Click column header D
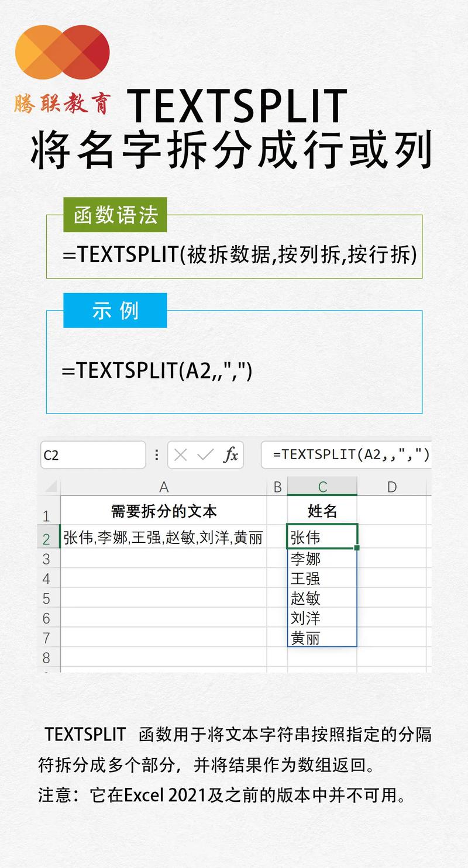This screenshot has width=468, height=868. pyautogui.click(x=392, y=486)
